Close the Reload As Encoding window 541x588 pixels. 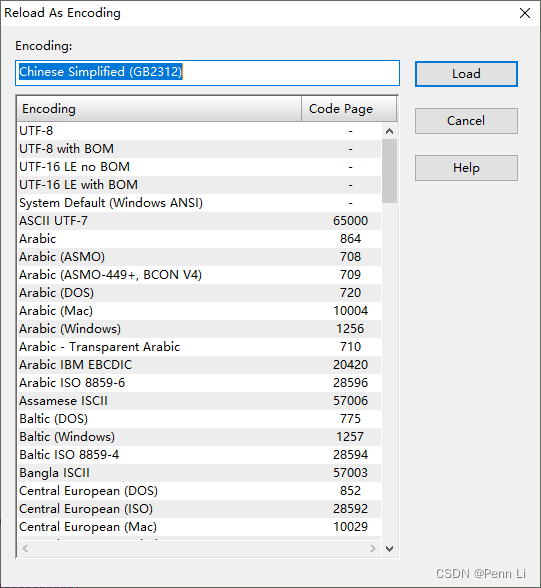[x=525, y=13]
